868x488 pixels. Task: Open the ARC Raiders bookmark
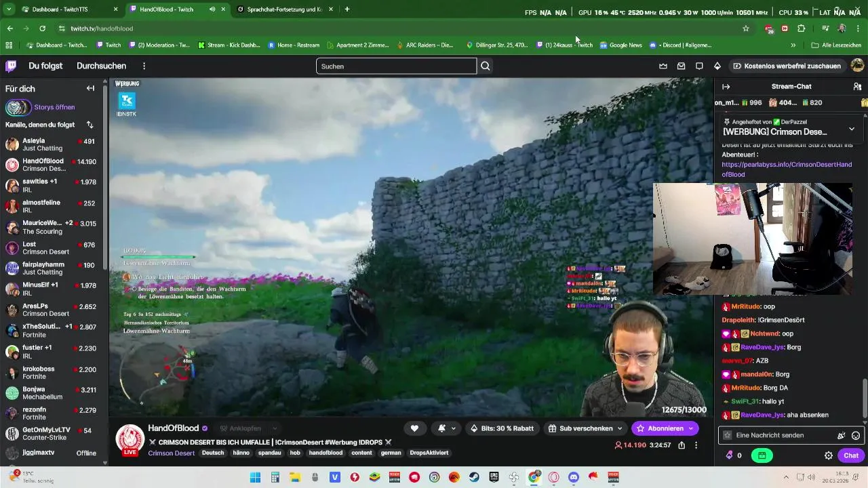coord(425,45)
